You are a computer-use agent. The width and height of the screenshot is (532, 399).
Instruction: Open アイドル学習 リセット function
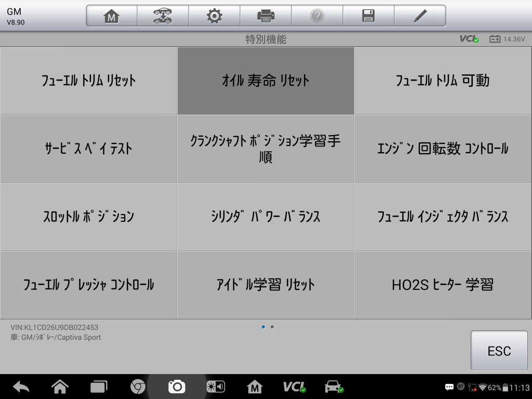pyautogui.click(x=265, y=285)
